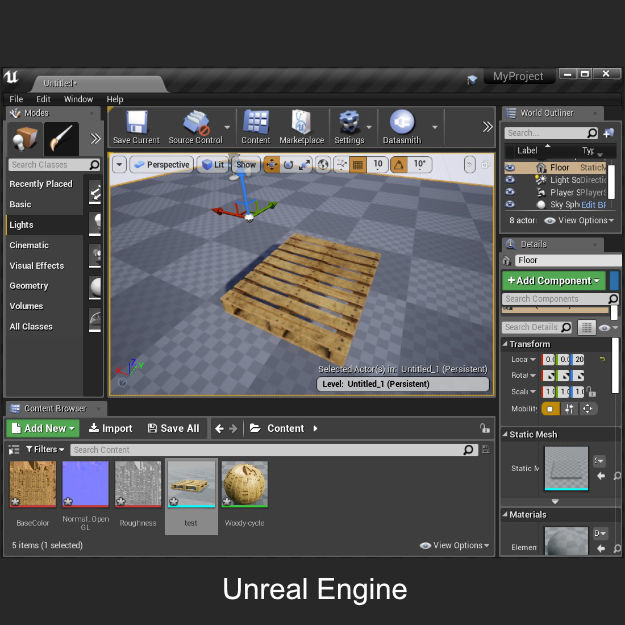Open the Window menu

(x=78, y=99)
